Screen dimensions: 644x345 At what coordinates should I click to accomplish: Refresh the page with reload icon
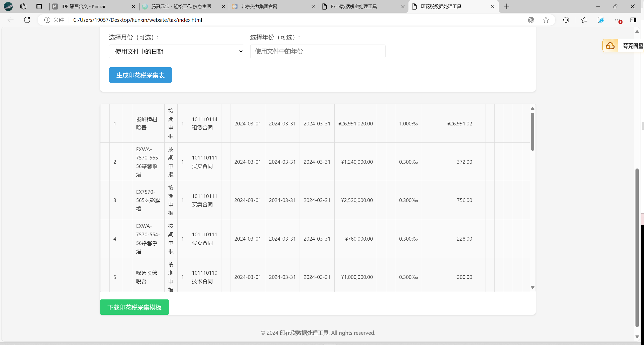tap(27, 20)
